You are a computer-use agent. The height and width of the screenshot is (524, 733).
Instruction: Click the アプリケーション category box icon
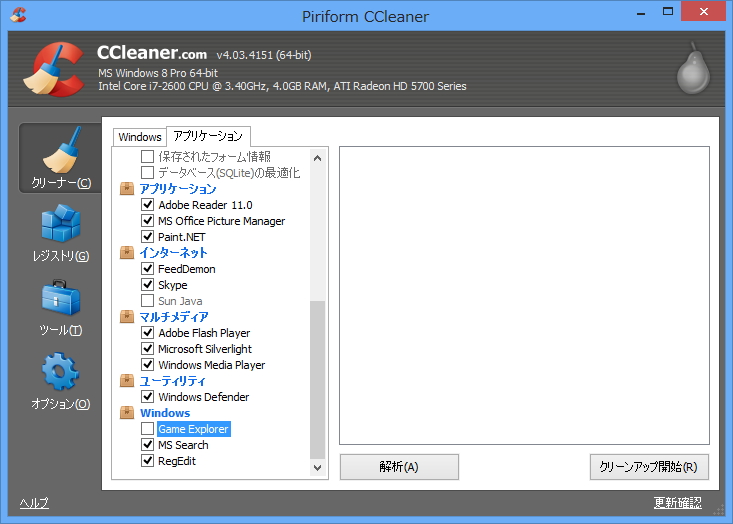point(127,189)
